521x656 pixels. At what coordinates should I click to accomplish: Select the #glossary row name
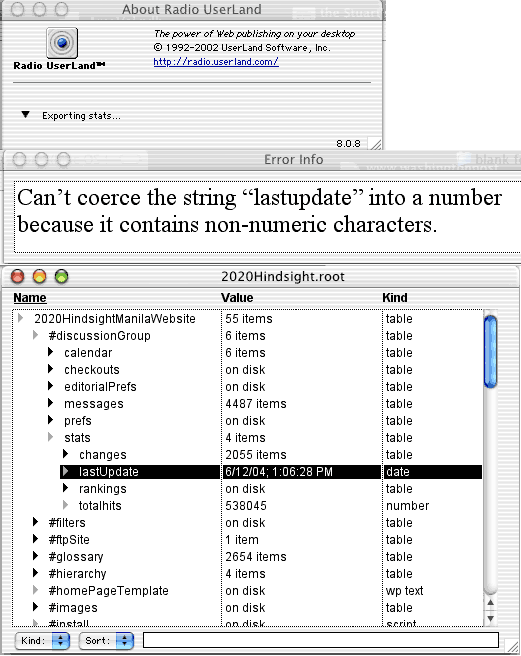(76, 556)
